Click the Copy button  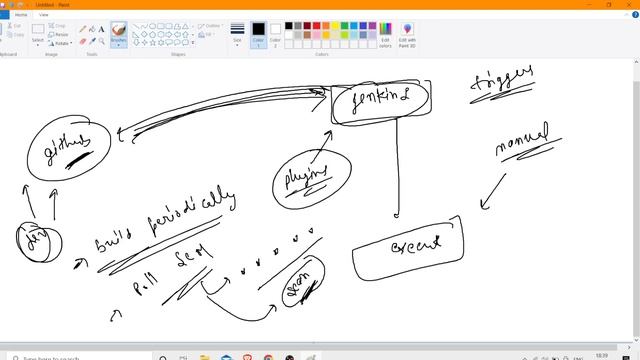tap(15, 35)
